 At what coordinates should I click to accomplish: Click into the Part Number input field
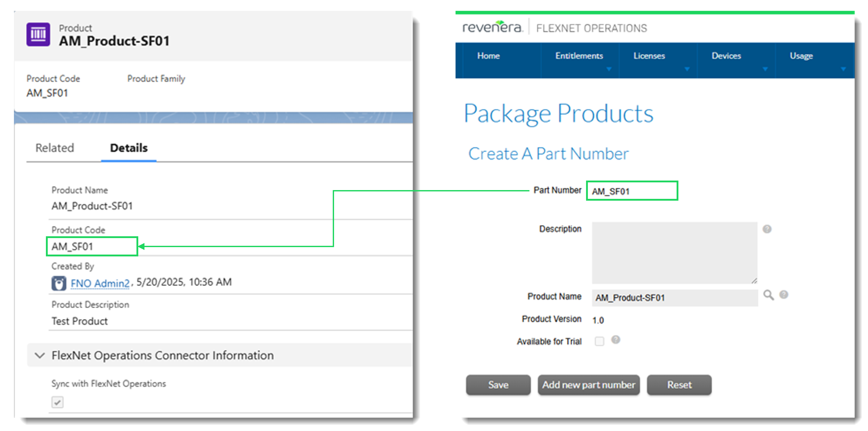(632, 191)
